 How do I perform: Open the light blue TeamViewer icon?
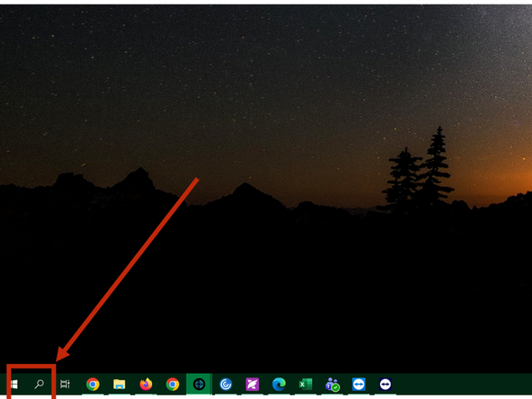[359, 385]
